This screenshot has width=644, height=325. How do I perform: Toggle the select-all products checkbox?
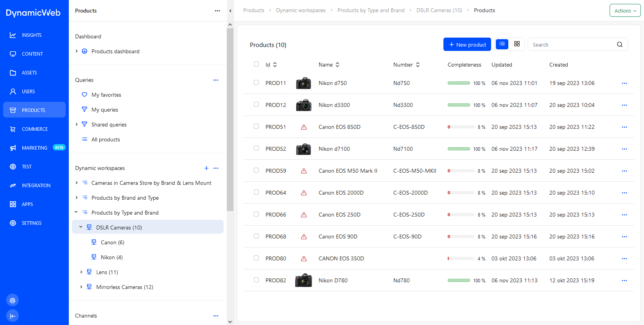[x=256, y=64]
